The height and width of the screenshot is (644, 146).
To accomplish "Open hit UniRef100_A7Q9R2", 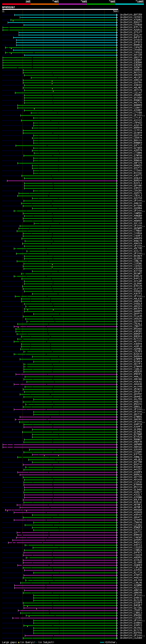I will [131, 20].
